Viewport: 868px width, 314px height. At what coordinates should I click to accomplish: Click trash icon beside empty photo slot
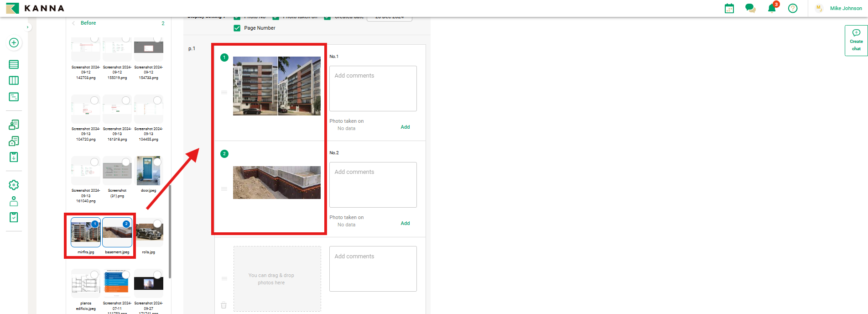tap(223, 305)
